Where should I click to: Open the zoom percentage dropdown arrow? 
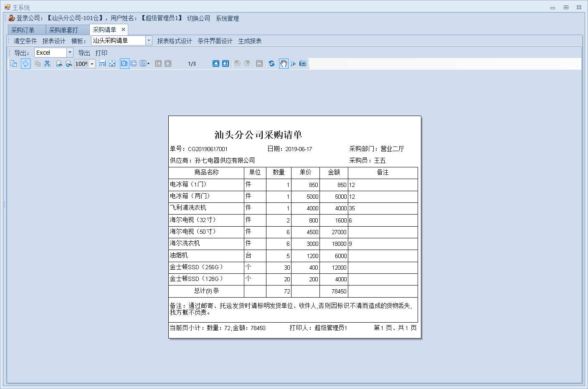click(x=92, y=64)
